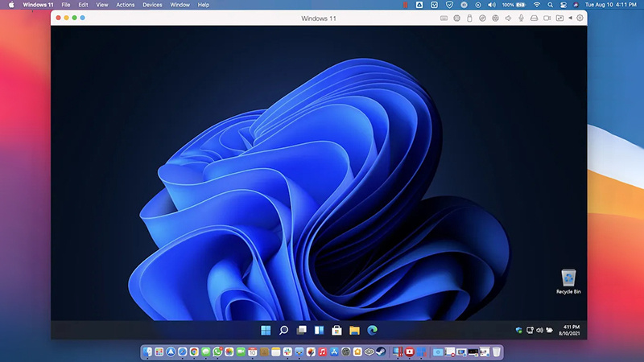Open App Store from the Dock
Image resolution: width=644 pixels, height=362 pixels.
click(x=334, y=352)
